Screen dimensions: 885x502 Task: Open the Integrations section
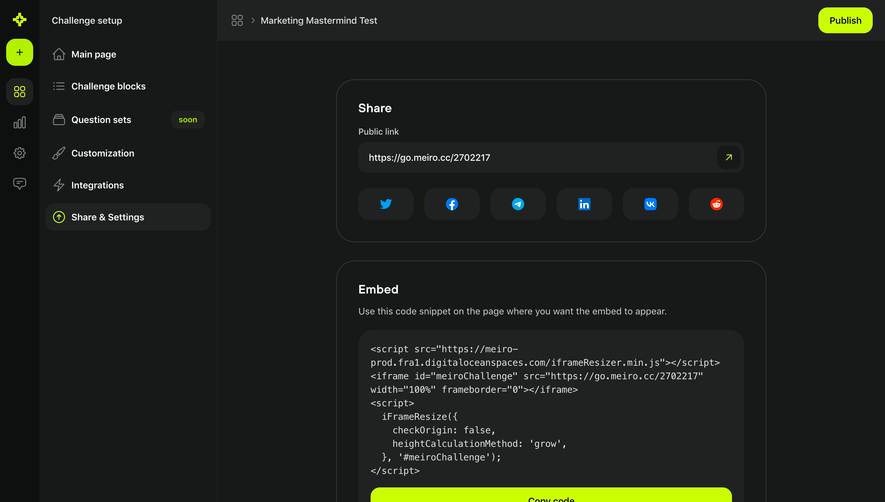(128, 185)
